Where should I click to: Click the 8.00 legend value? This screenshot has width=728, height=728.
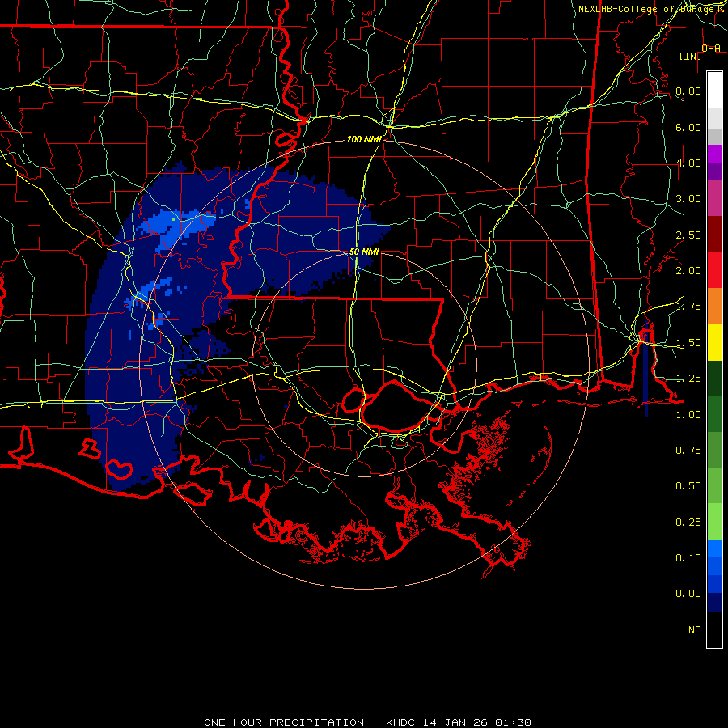point(688,91)
